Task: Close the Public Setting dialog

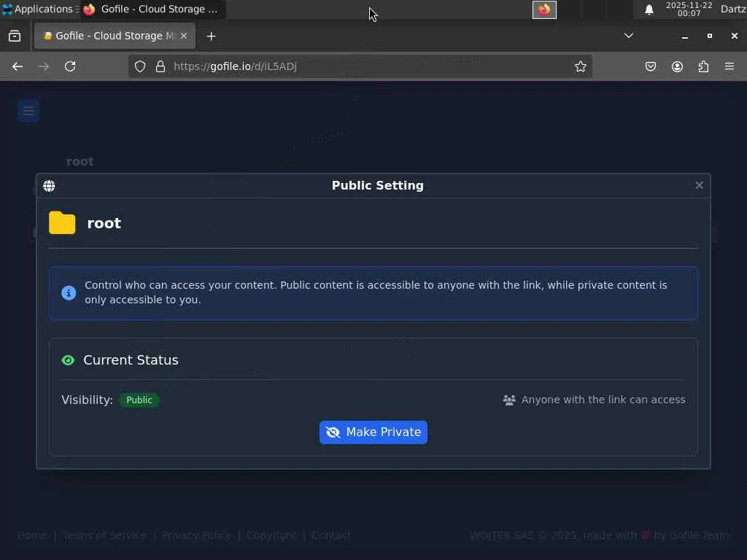Action: 699,185
